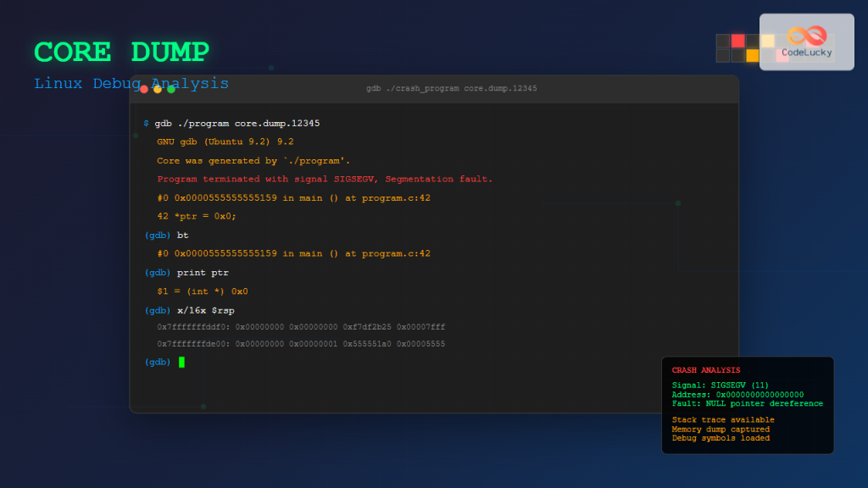Select the red pixel square beside the CodeLucky logo
This screenshot has width=868, height=488.
coord(737,41)
